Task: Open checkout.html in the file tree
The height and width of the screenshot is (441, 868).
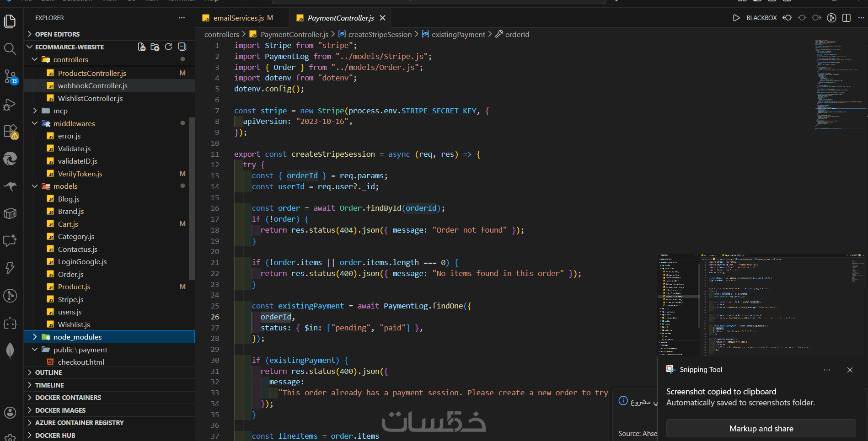Action: pyautogui.click(x=109, y=362)
